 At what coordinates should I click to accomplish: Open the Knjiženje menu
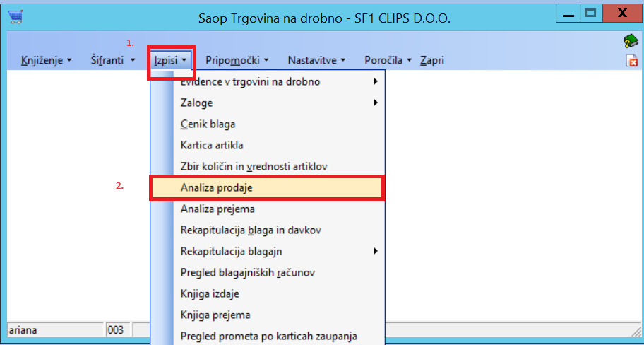click(x=46, y=61)
